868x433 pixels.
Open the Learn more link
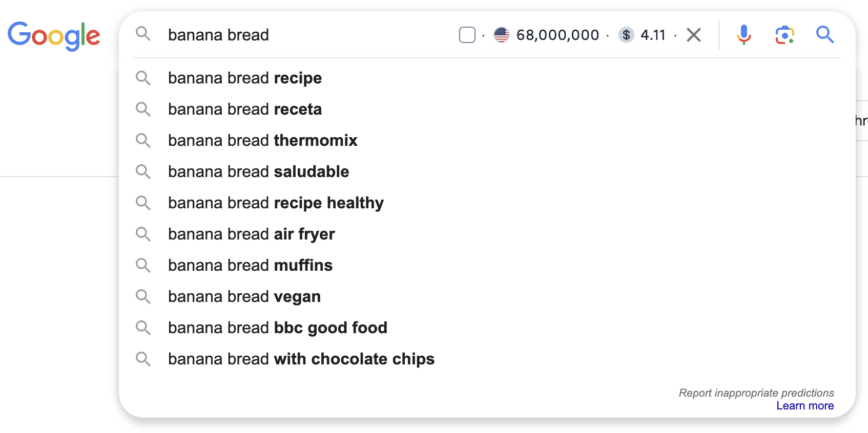(805, 406)
